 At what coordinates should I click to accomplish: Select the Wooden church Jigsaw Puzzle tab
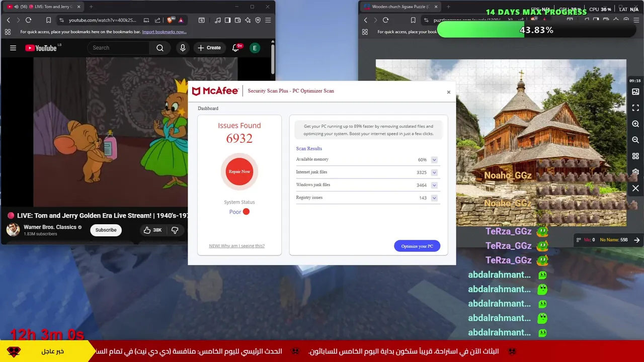coord(400,7)
